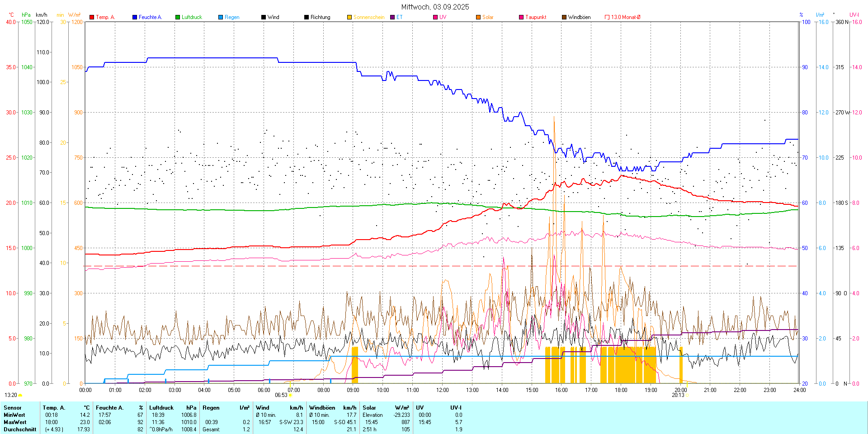
Task: Click the Luftdruck column header in table
Action: (161, 408)
